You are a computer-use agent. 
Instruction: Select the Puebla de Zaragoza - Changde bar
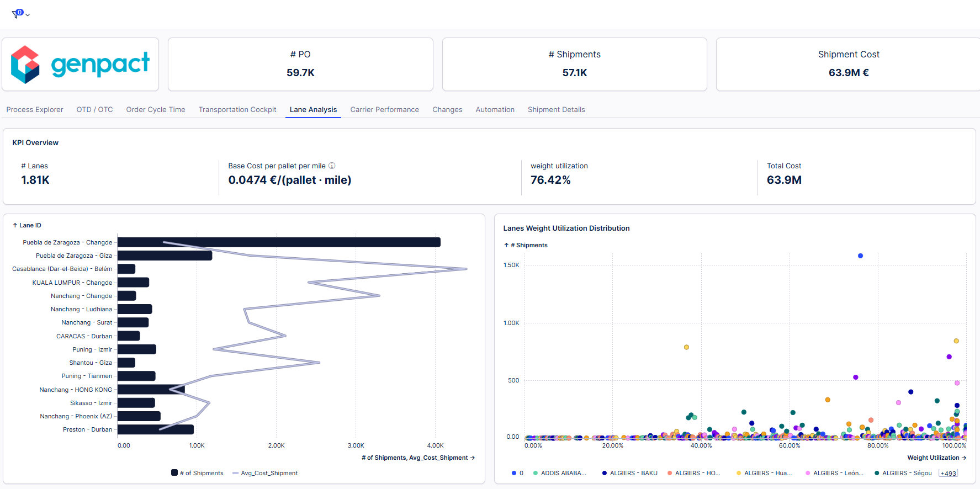pos(279,242)
